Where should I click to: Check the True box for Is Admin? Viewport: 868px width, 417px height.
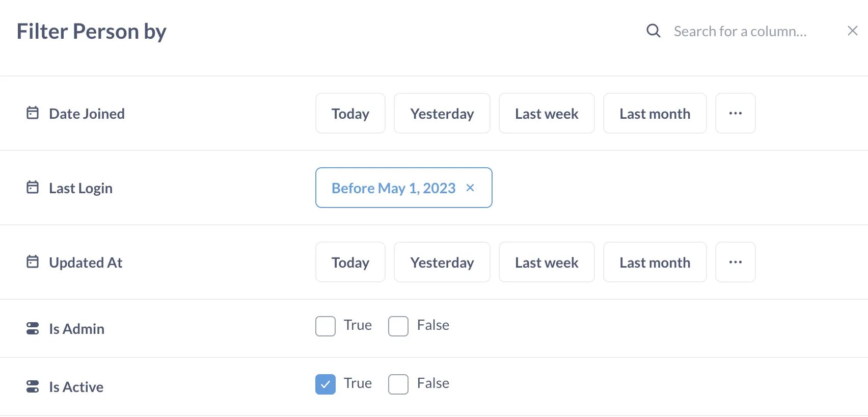click(325, 326)
